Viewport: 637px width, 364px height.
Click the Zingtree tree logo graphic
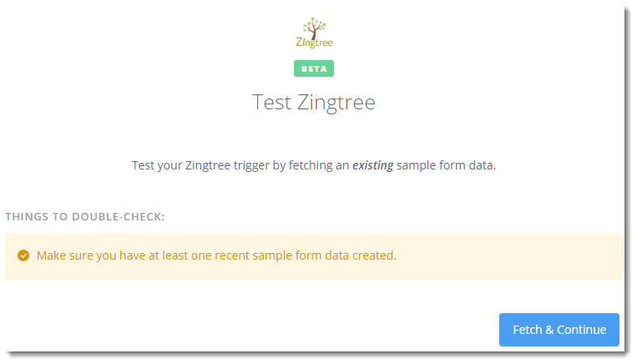314,28
